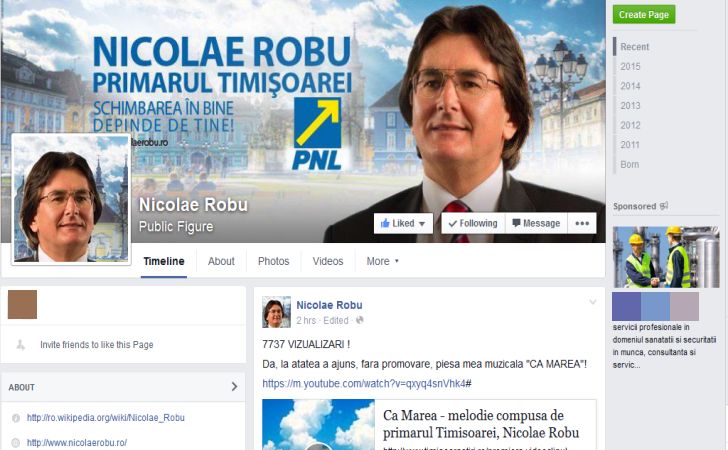Click the post author avatar thumbnail
728x450 pixels.
tap(276, 312)
